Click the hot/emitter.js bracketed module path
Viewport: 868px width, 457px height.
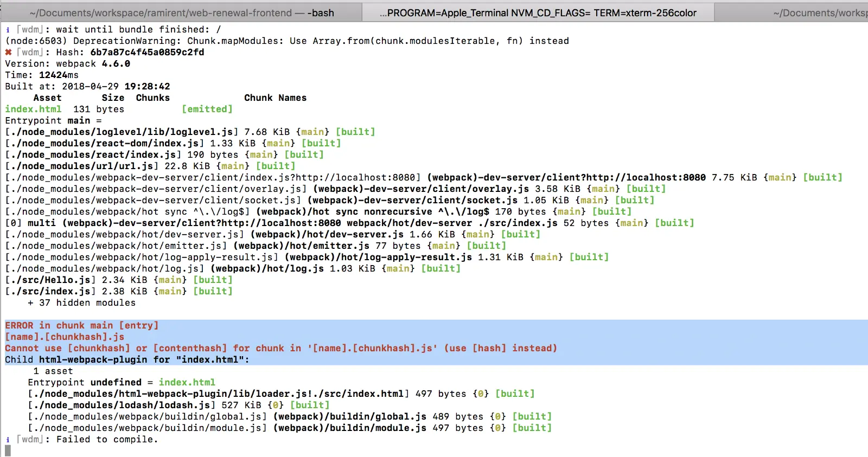116,246
